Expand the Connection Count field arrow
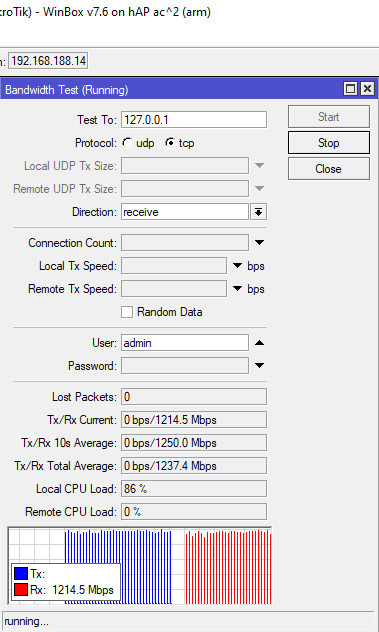Screen dimensions: 379x632 pos(259,243)
